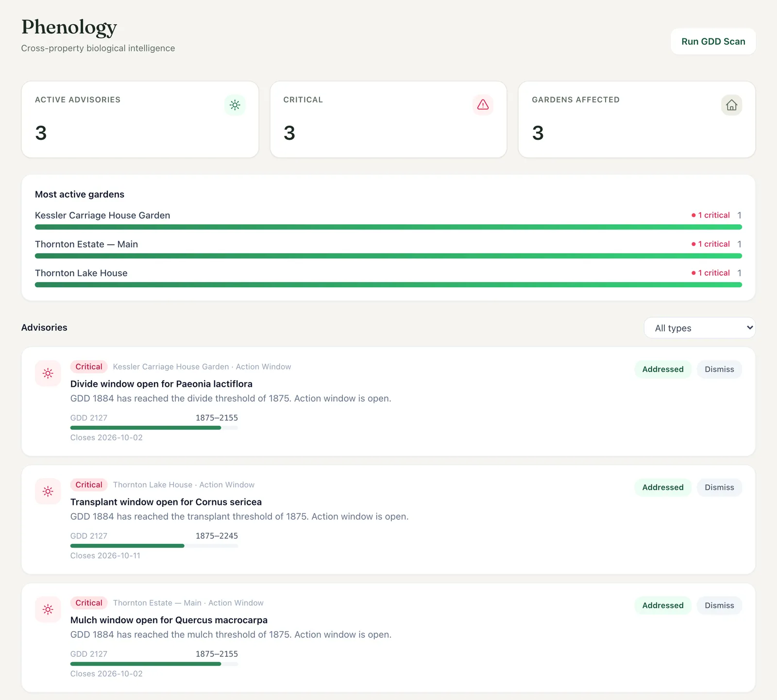Click the GDD progress bar for Quercus macrocarpa

(154, 664)
